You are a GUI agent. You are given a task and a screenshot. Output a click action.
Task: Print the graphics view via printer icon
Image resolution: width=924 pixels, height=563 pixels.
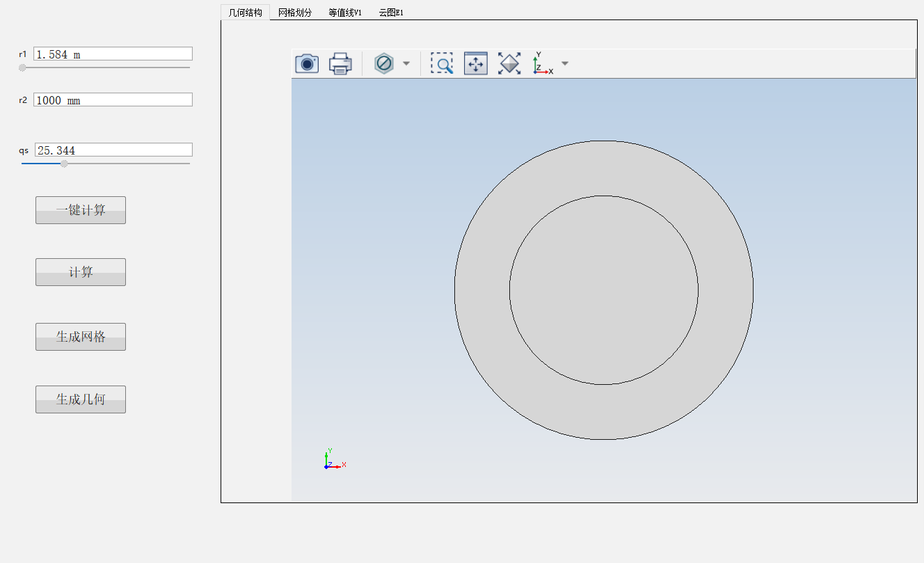(x=340, y=63)
